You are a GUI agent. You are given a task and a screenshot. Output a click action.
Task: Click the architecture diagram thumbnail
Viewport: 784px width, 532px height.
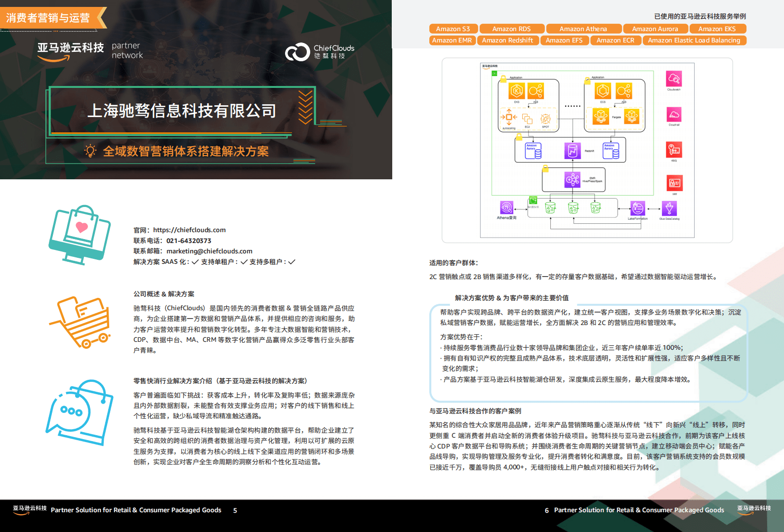click(587, 150)
